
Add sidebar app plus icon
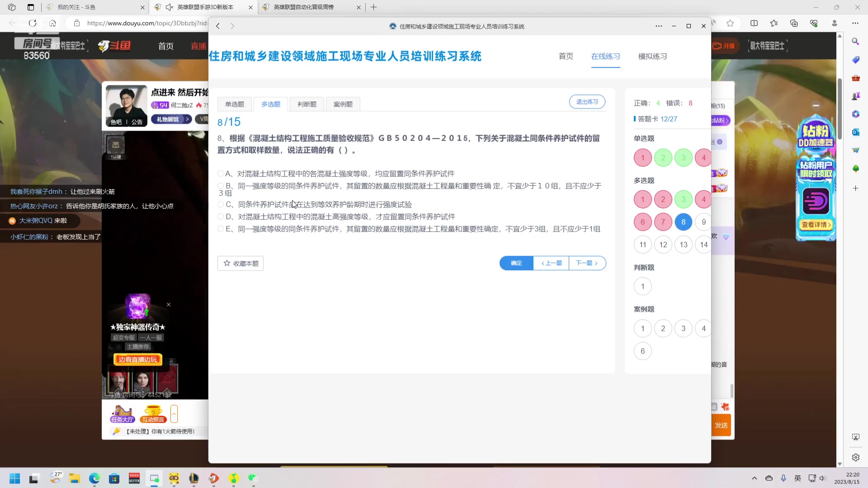pos(855,188)
